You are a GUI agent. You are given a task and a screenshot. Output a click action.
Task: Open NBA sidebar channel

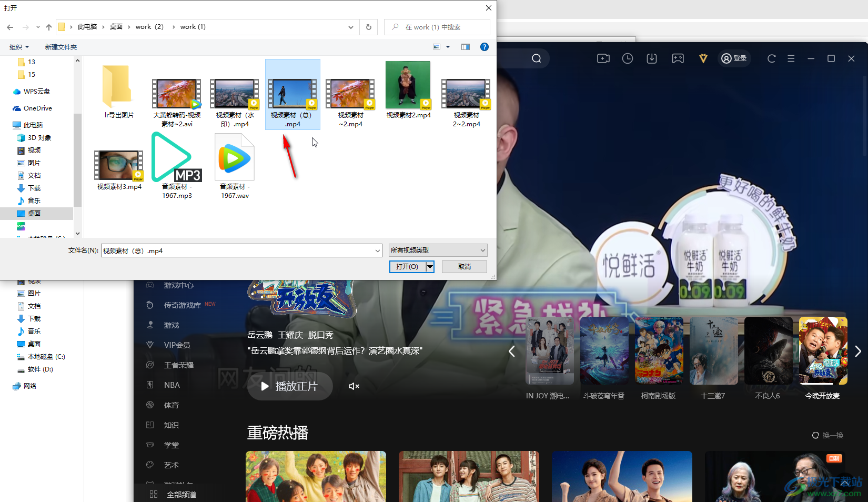[x=171, y=385]
